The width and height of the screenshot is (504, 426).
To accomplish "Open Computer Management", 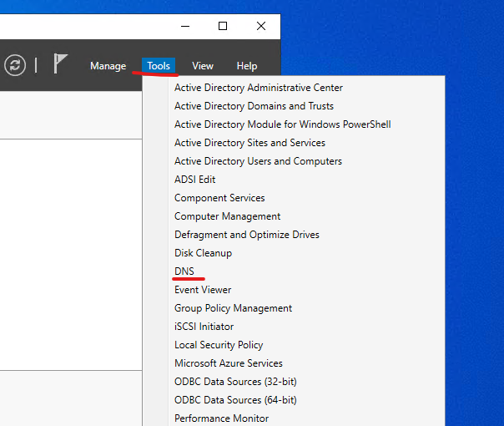I will point(227,216).
